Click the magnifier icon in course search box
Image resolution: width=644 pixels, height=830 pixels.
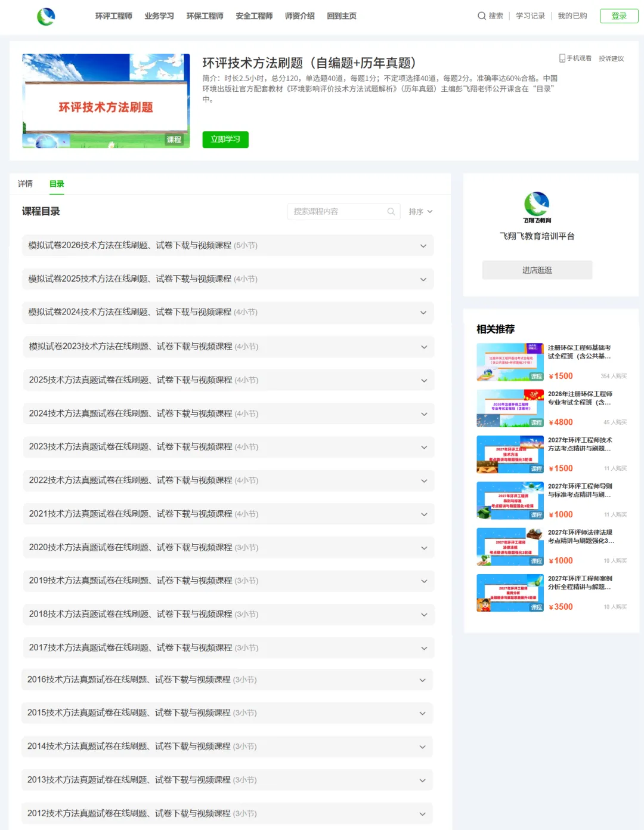coord(391,211)
